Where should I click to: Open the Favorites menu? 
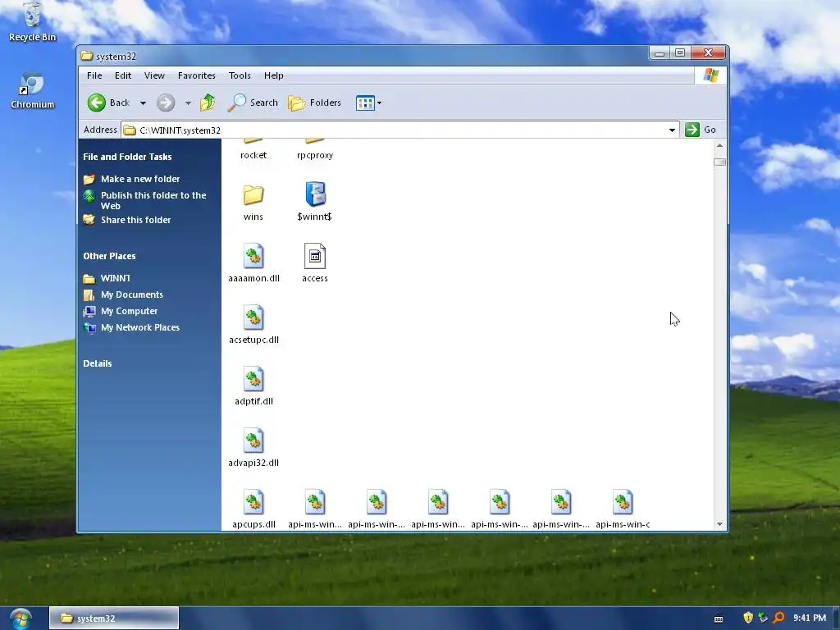click(197, 75)
